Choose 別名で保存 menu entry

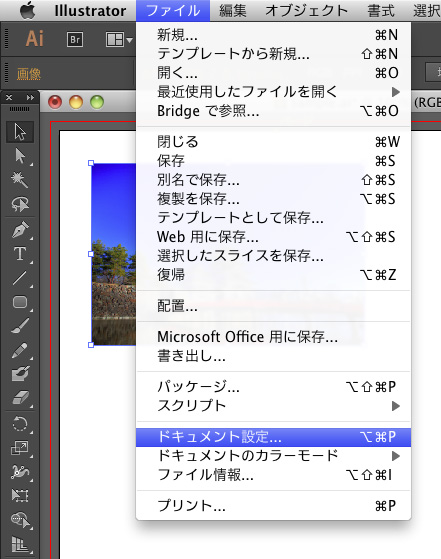tap(273, 180)
